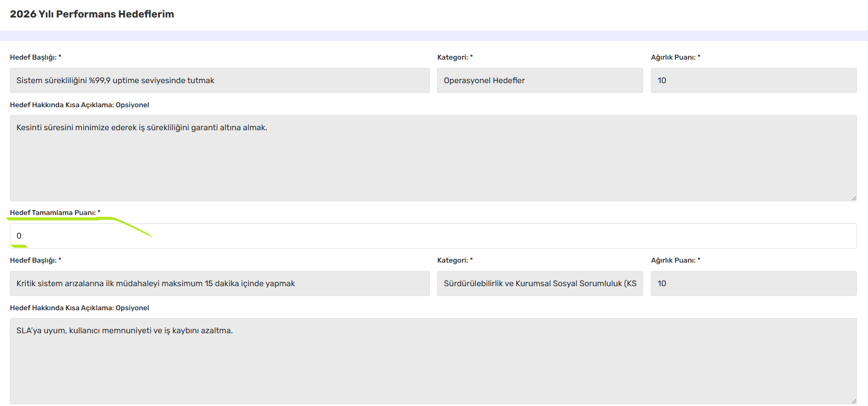Grab resize handle of the 'Kesinti süresini' textarea

[x=853, y=198]
